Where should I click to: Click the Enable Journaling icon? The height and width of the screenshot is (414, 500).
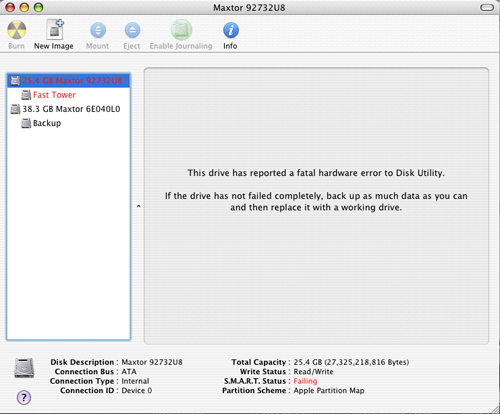pos(181,30)
